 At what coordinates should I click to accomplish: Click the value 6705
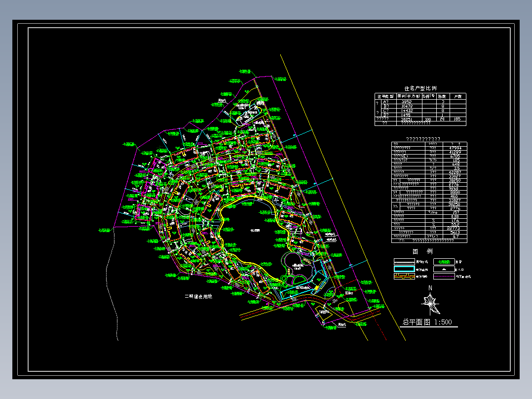[x=456, y=156]
